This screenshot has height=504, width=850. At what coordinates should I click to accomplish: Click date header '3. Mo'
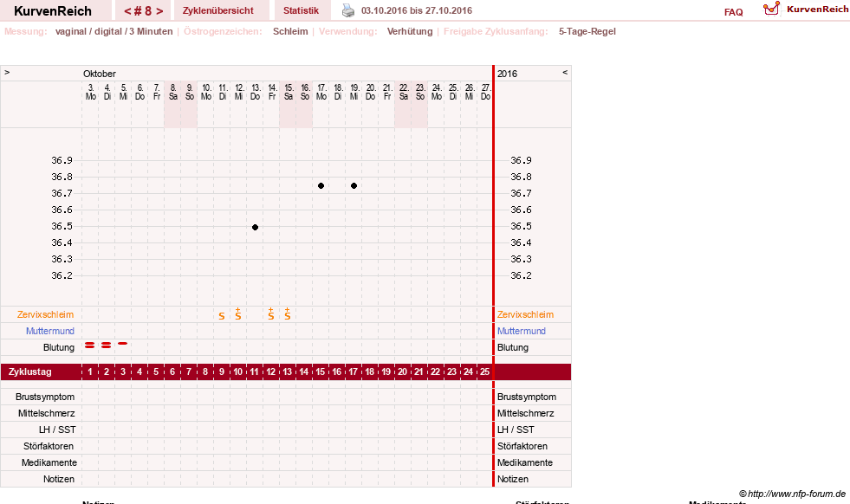coord(90,92)
